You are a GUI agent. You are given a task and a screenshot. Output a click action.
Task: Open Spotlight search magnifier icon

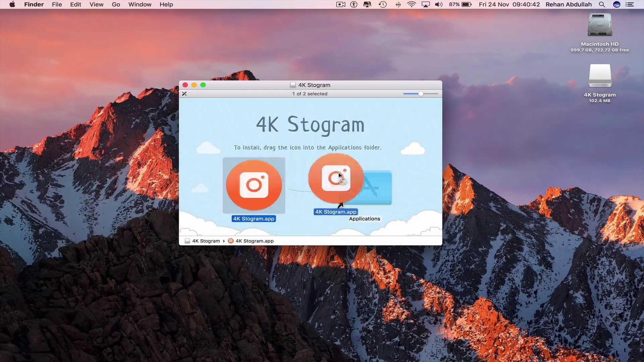(x=602, y=5)
